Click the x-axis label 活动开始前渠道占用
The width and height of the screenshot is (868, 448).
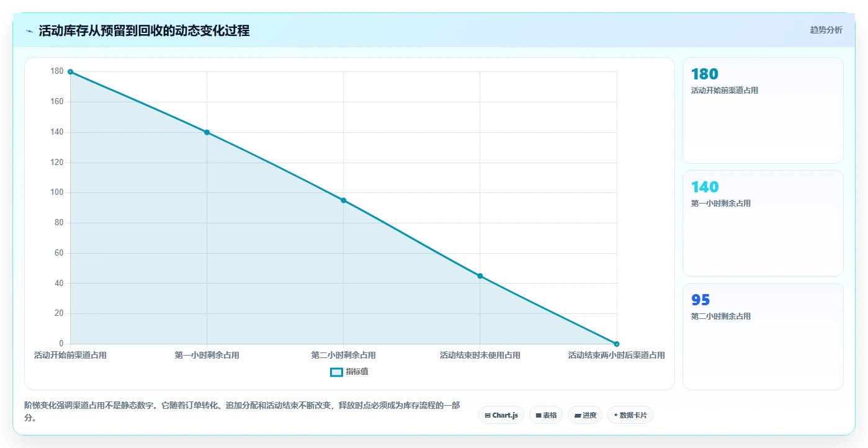click(x=70, y=356)
